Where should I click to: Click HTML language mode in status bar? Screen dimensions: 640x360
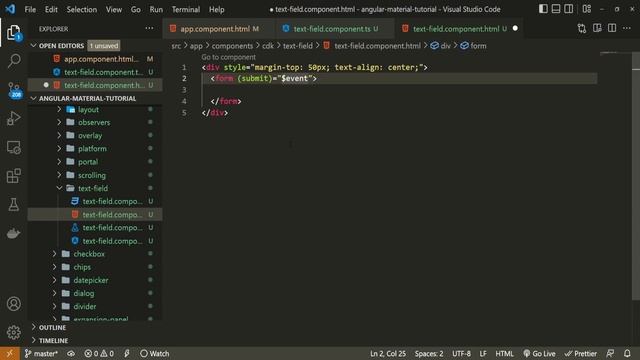(504, 353)
